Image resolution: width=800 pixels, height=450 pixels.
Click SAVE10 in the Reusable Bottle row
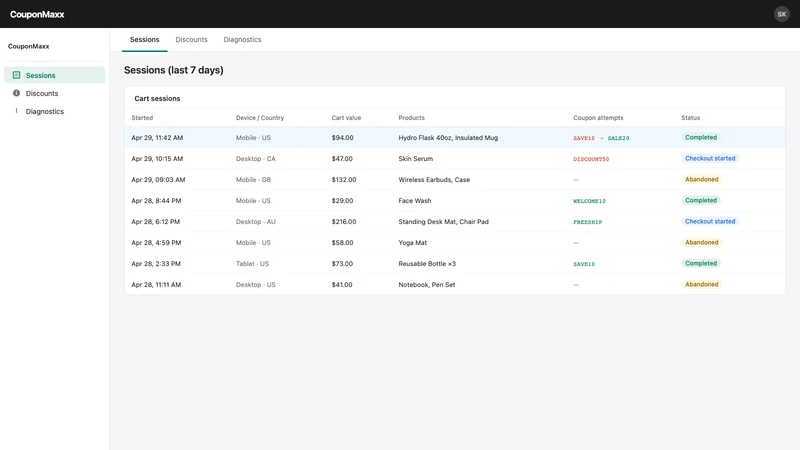[x=584, y=264]
